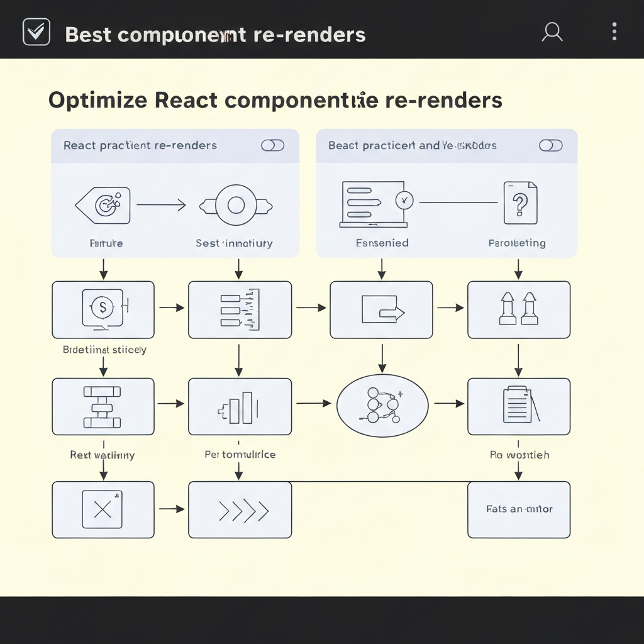Click the 'Rext watiiny' stacked blocks node
Screen dimensions: 644x644
[103, 406]
